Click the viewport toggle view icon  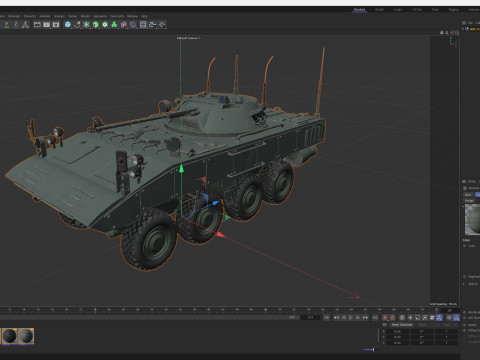pos(457,32)
